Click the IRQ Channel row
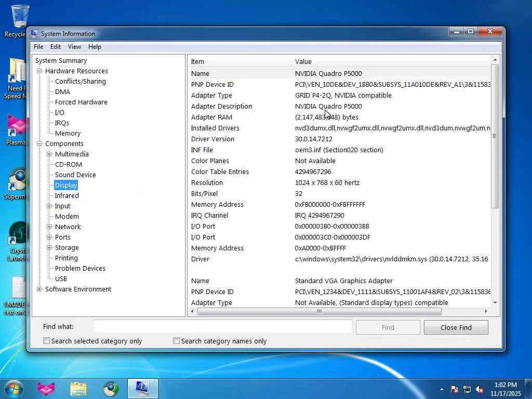 [x=339, y=216]
